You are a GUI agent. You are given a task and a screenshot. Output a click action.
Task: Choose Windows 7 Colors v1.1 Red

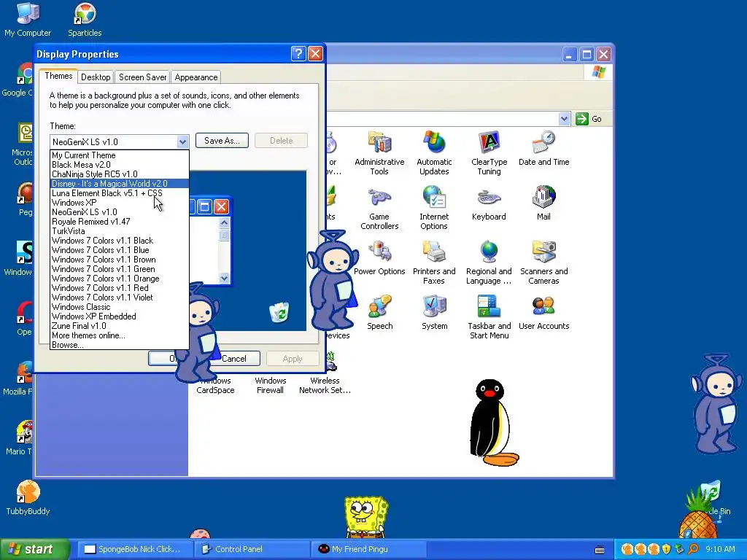click(119, 289)
